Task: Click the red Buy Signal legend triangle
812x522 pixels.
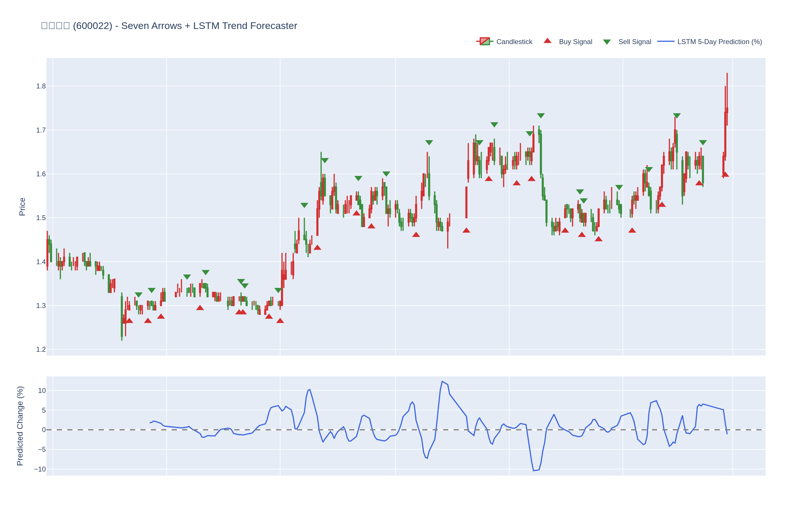Action: [547, 41]
